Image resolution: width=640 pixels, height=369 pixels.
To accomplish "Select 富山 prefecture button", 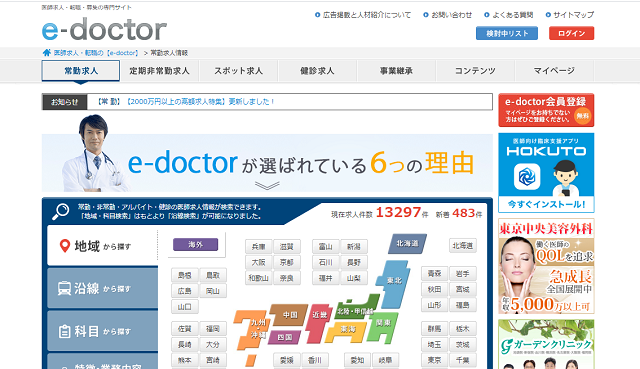I will click(325, 247).
